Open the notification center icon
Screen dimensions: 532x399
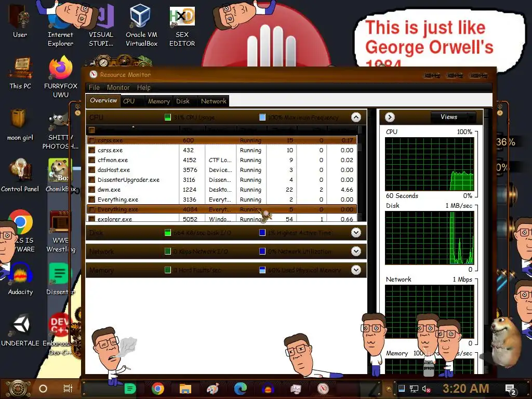coord(511,389)
